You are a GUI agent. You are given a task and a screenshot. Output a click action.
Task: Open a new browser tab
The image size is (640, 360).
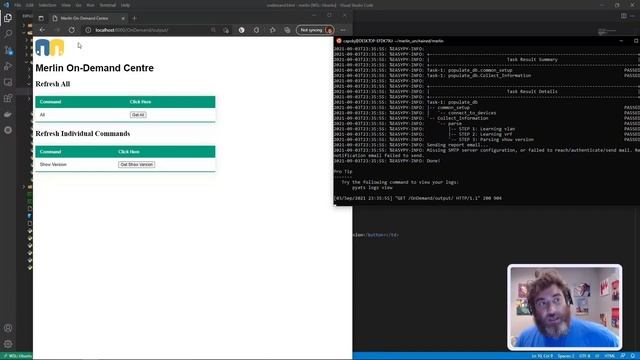pyautogui.click(x=134, y=18)
